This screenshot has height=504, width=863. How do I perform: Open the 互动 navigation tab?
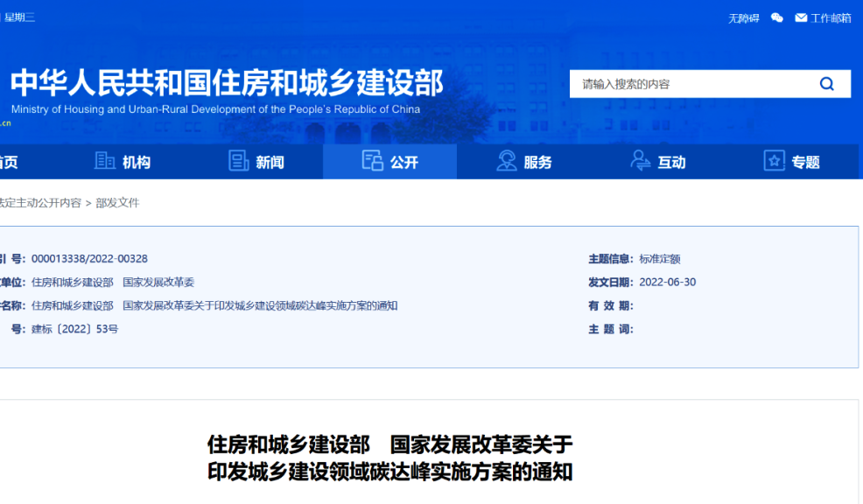[x=657, y=161]
